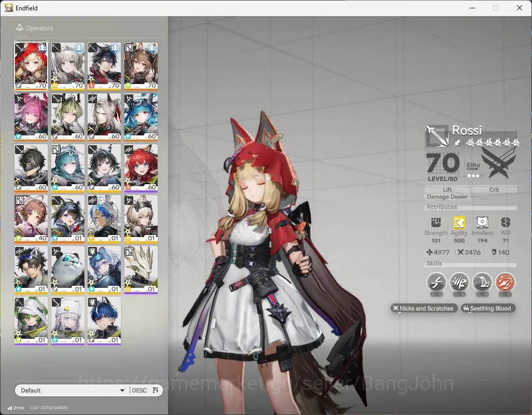This screenshot has width=532, height=415.
Task: Select the blonde crowned operator card
Action: pyautogui.click(x=141, y=219)
